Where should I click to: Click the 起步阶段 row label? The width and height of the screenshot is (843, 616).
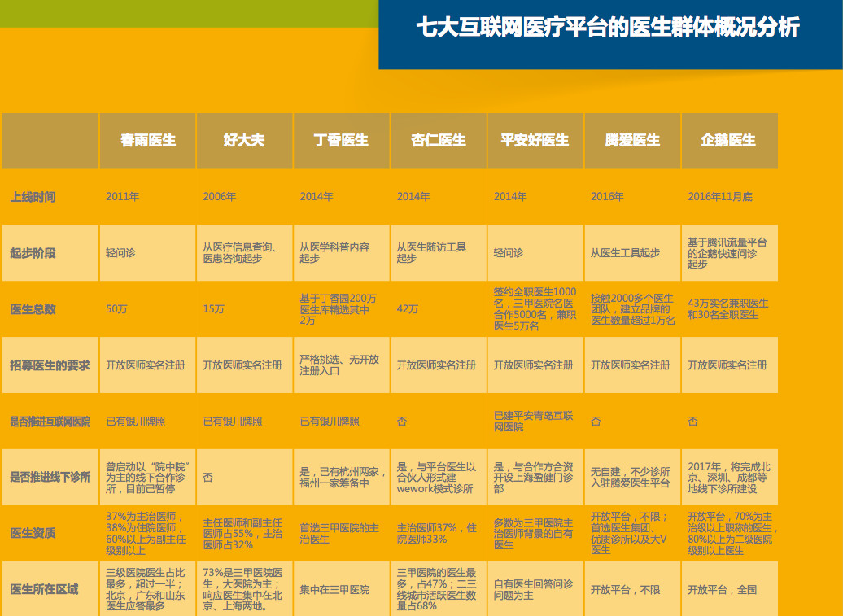[x=33, y=252]
